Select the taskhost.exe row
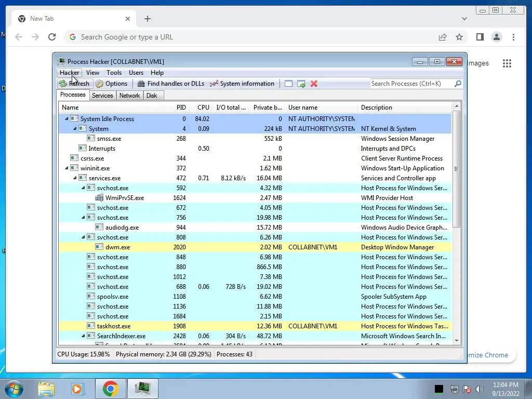This screenshot has height=399, width=532. point(255,326)
